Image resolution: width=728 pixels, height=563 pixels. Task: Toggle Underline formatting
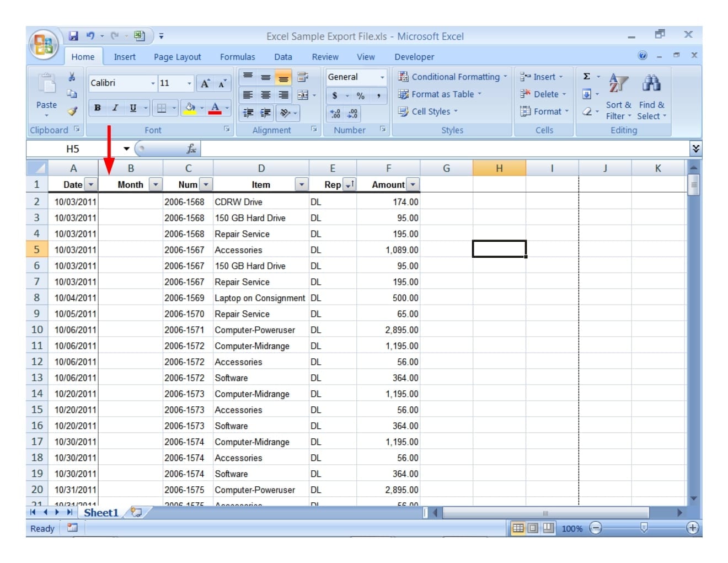(x=132, y=108)
